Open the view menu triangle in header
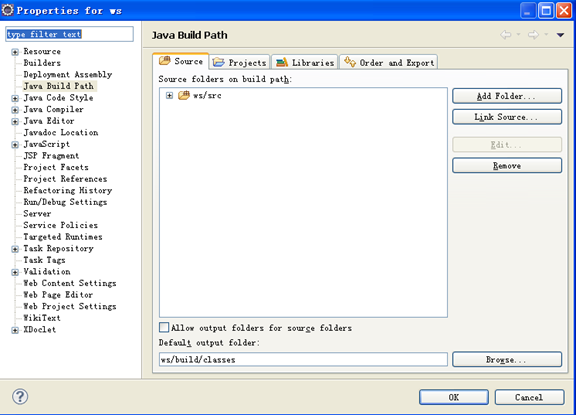The image size is (576, 415). [560, 35]
